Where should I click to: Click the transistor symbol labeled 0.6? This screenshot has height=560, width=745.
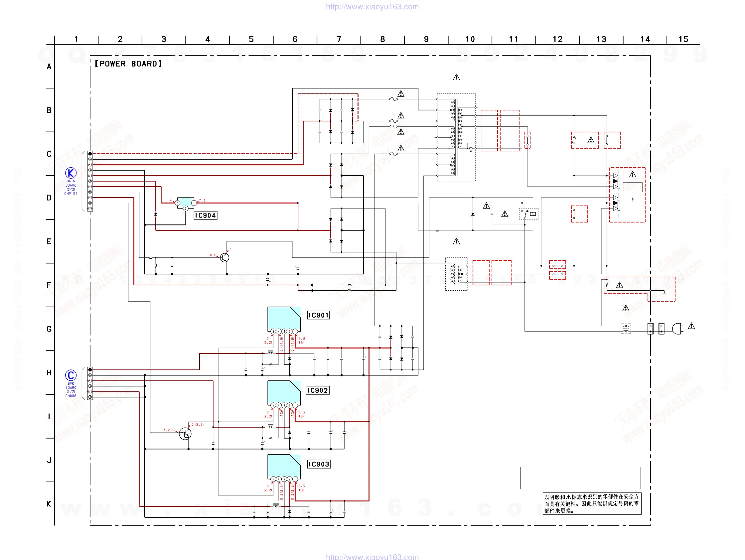[224, 258]
